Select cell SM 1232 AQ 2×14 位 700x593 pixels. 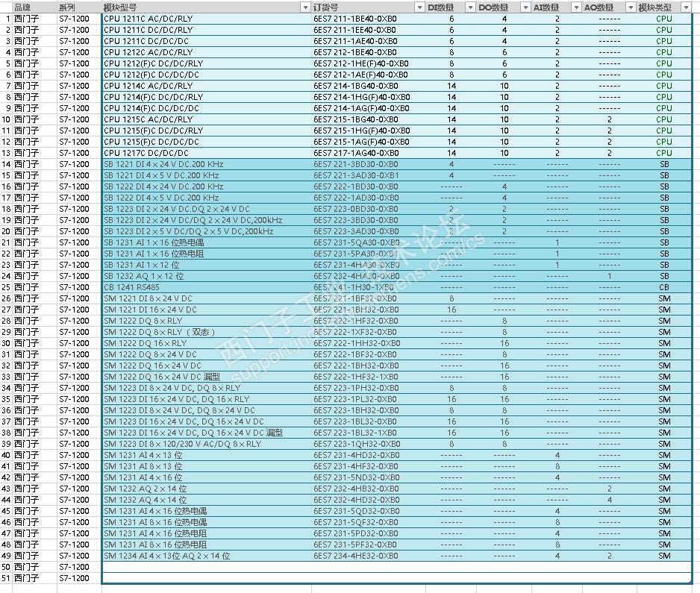(207, 489)
